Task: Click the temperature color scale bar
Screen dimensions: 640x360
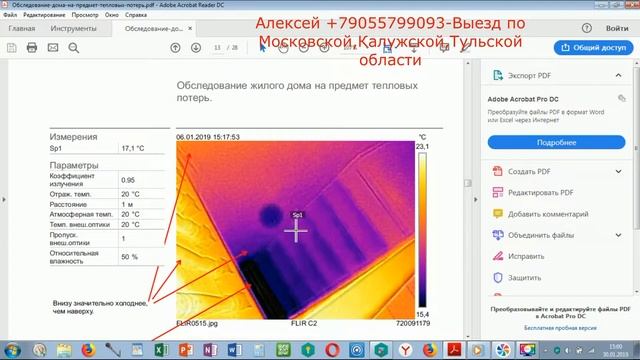Action: pos(422,230)
